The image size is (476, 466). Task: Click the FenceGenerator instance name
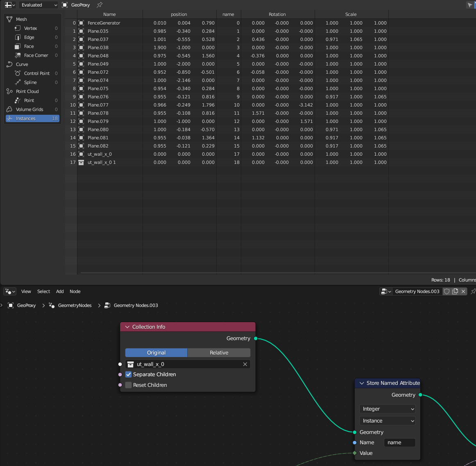click(104, 23)
